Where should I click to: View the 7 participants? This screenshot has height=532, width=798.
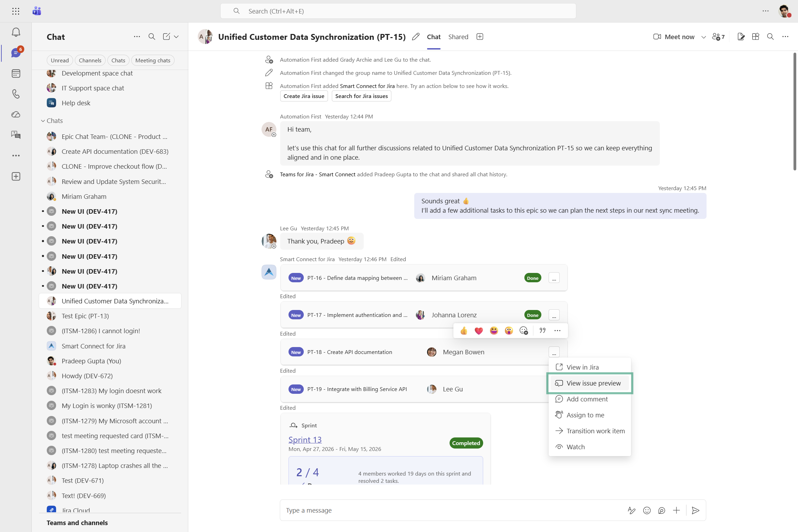(x=718, y=37)
